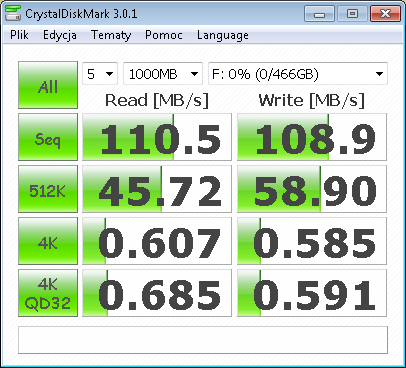Select the 512K read value 45.72

click(x=157, y=189)
